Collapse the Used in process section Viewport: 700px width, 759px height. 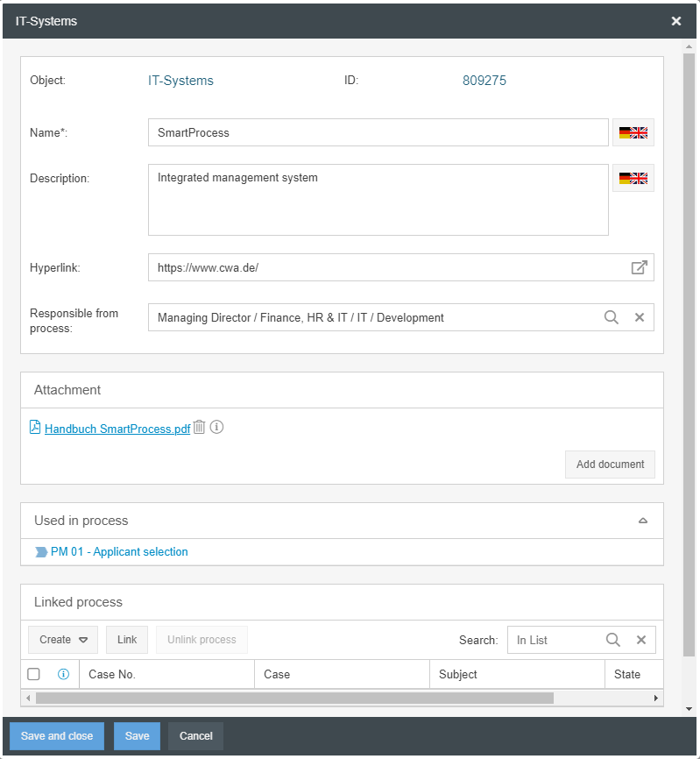pyautogui.click(x=643, y=521)
